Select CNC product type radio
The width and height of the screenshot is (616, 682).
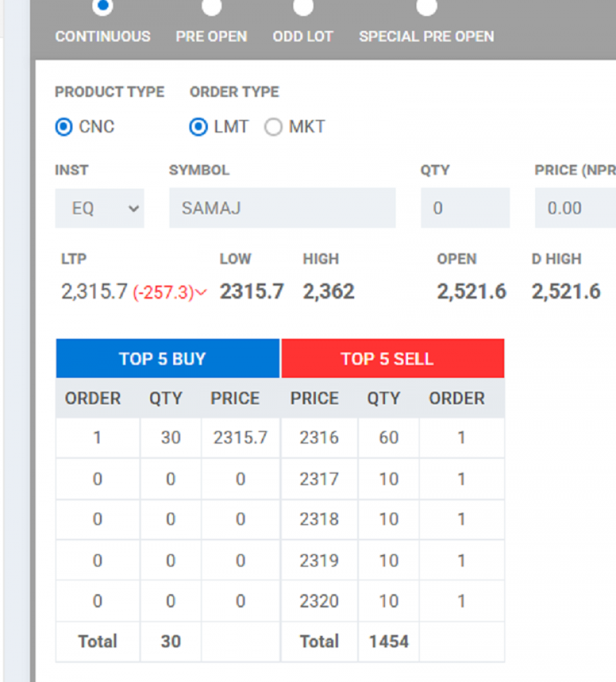coord(64,127)
